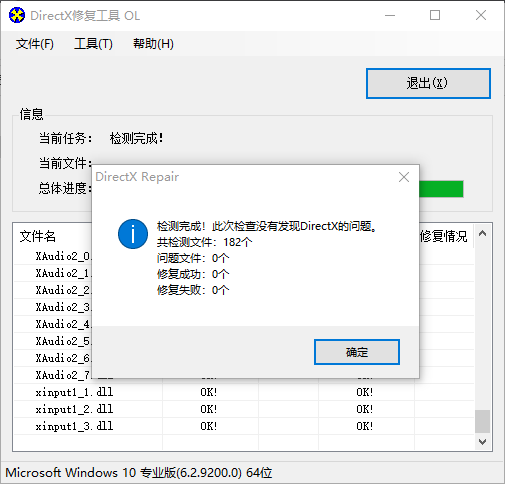The width and height of the screenshot is (505, 484).
Task: Maximize the DirectX修复工具 window
Action: [x=435, y=15]
